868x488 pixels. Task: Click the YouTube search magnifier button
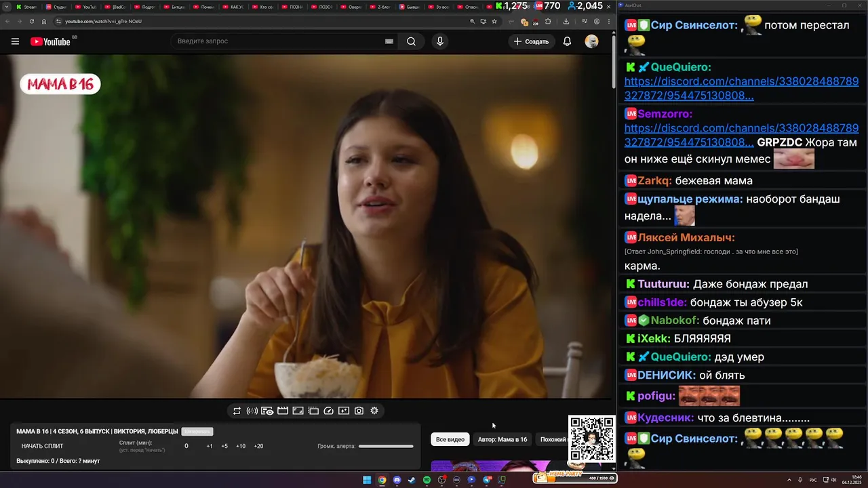tap(411, 41)
